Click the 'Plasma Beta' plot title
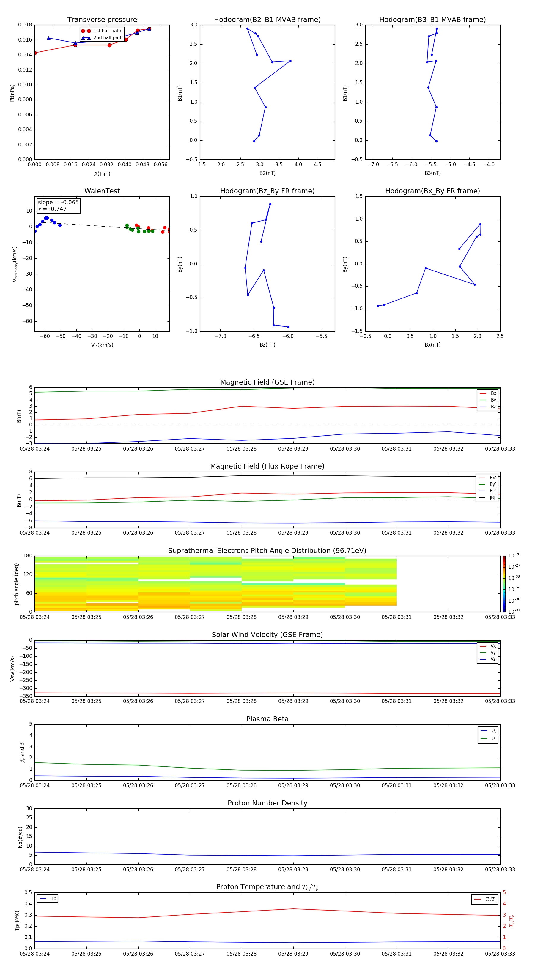Screen dimensions: 535x980 (267, 719)
